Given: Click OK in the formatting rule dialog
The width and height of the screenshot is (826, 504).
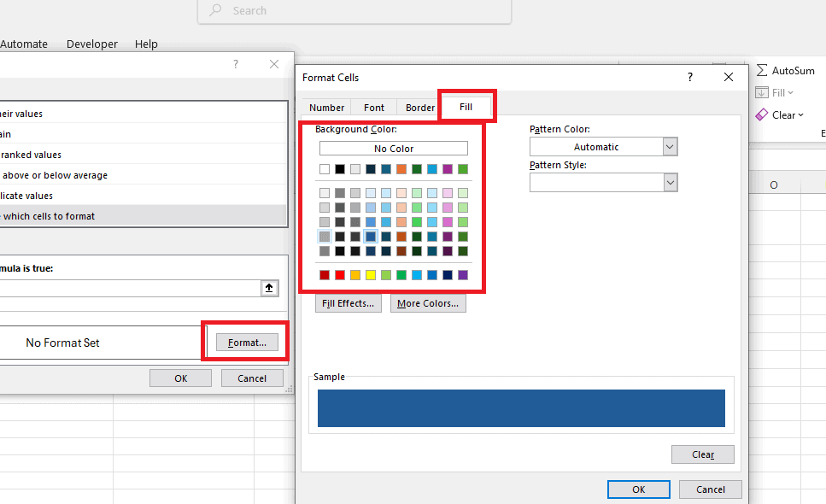Looking at the screenshot, I should pyautogui.click(x=181, y=378).
